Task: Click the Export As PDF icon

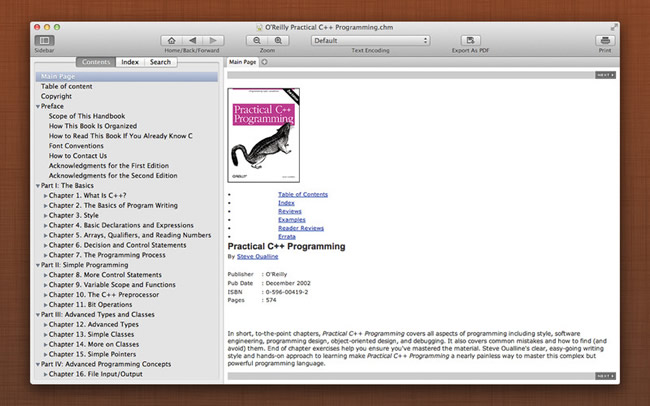Action: [471, 39]
